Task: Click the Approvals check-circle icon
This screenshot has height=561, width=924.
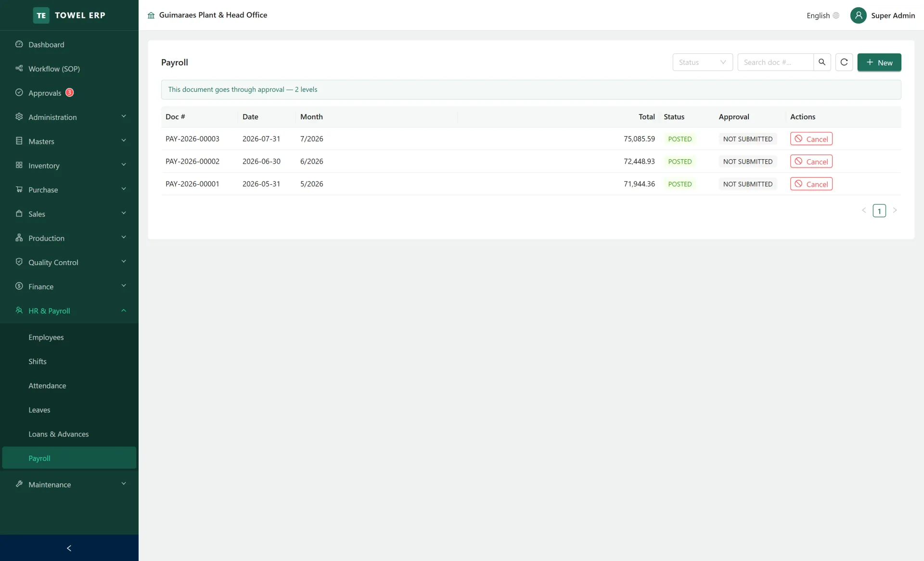Action: tap(19, 92)
